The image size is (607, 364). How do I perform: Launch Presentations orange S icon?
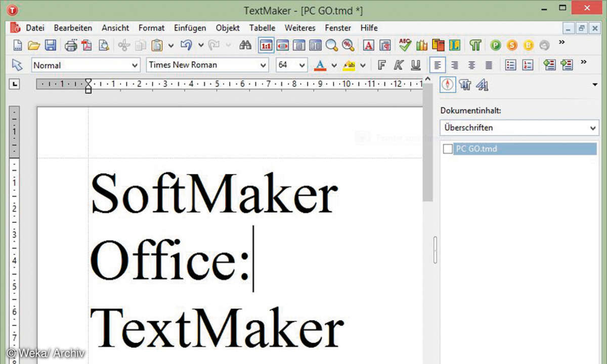[x=512, y=45]
